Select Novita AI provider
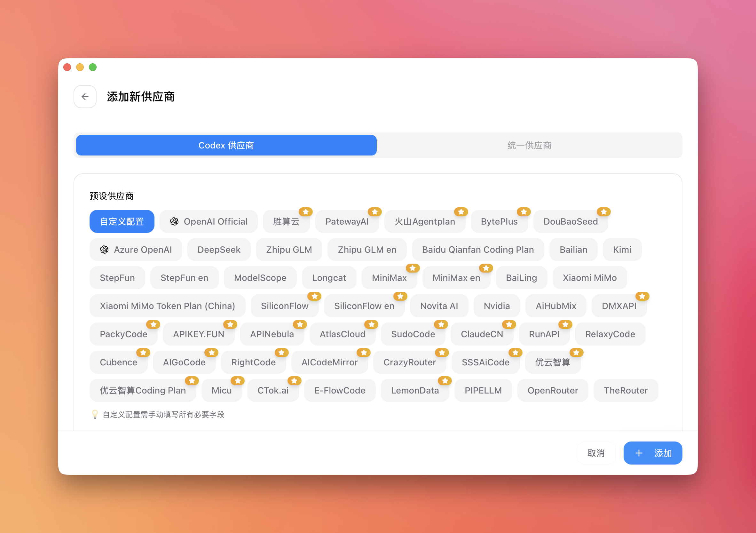The height and width of the screenshot is (533, 756). (439, 306)
